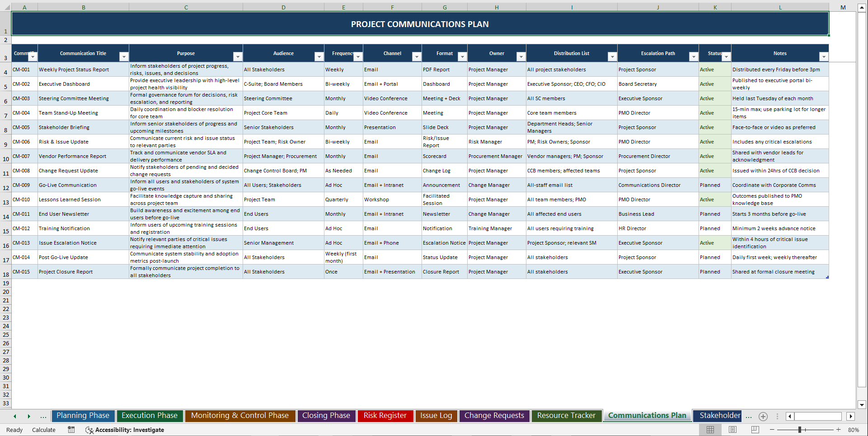
Task: Open the Owner column filter dropdown
Action: click(x=521, y=57)
